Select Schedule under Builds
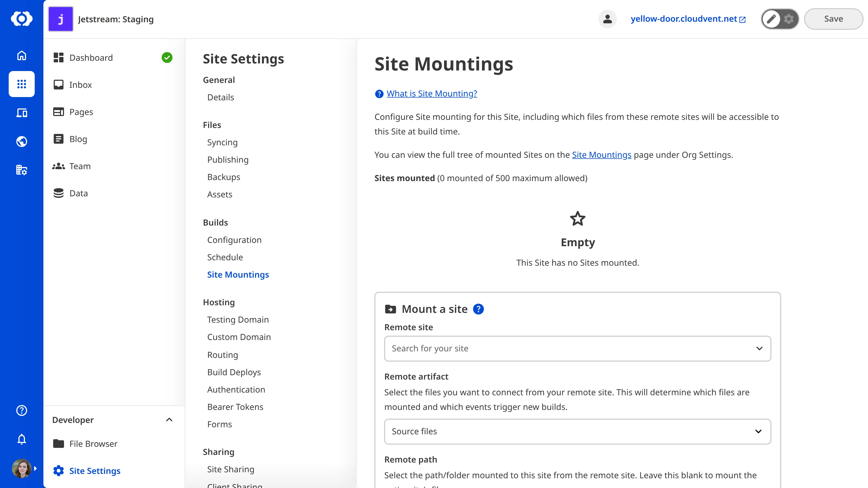This screenshot has height=488, width=868. tap(225, 257)
